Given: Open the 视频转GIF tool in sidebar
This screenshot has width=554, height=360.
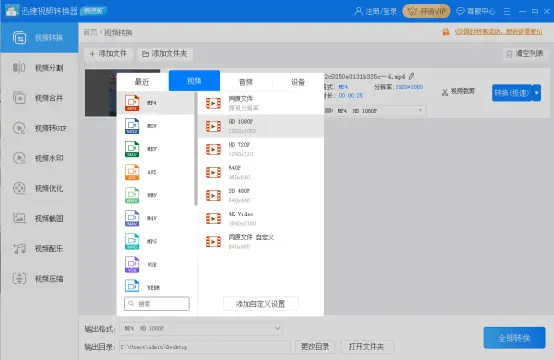Looking at the screenshot, I should [x=39, y=128].
